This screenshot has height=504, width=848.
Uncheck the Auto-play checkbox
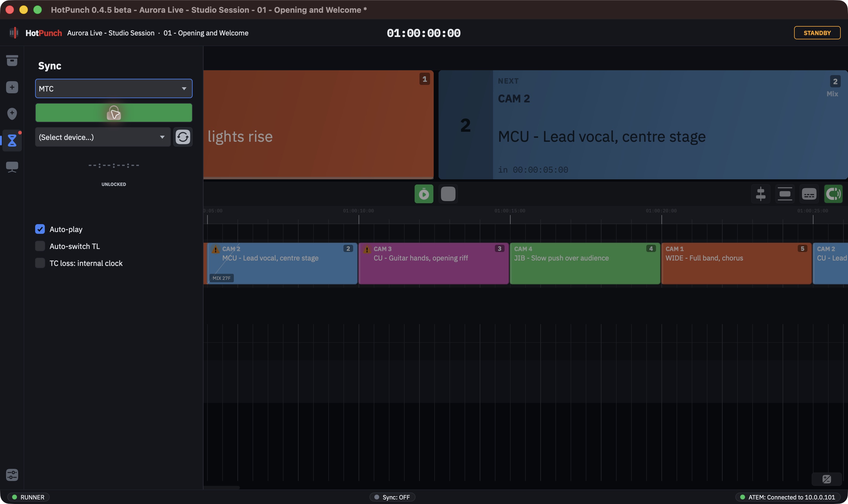40,229
